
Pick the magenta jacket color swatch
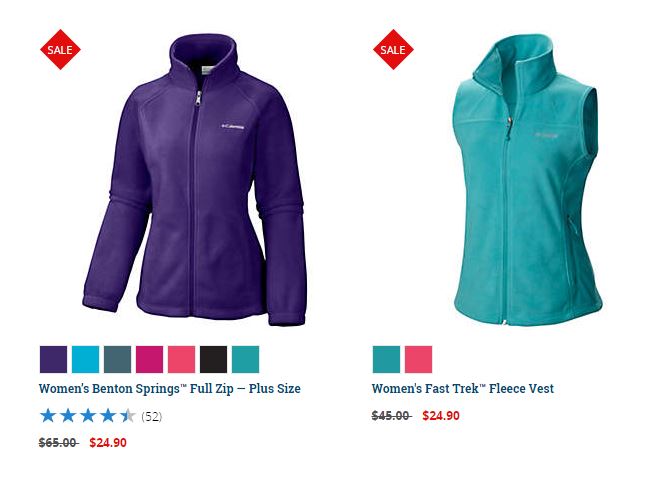(149, 359)
